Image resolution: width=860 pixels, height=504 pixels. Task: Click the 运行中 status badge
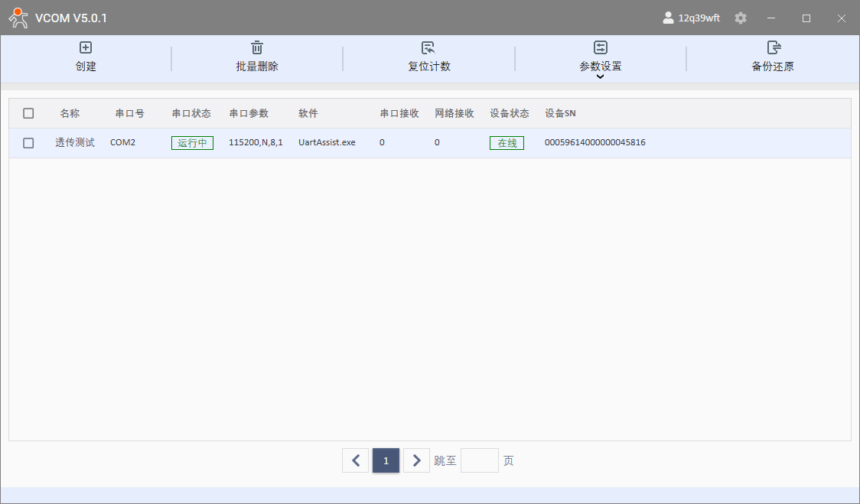pyautogui.click(x=192, y=143)
